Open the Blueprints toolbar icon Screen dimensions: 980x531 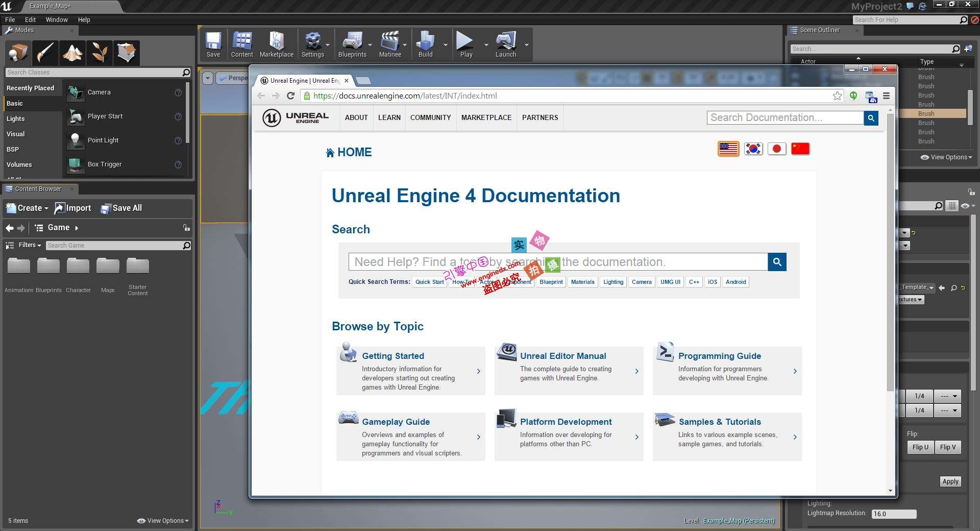coord(352,44)
